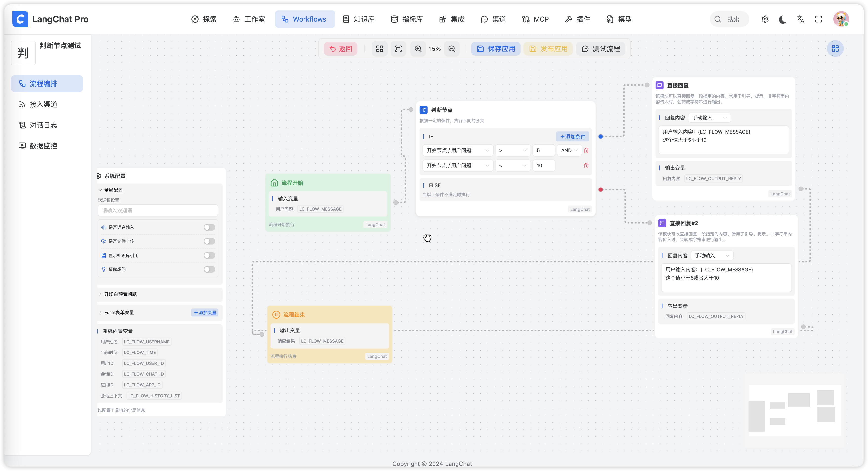
Task: Click the zoom-in magnifier icon
Action: 418,49
